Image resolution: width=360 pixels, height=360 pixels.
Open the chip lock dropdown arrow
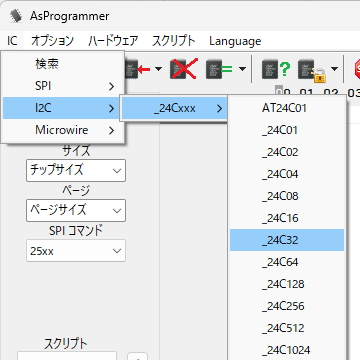[334, 69]
